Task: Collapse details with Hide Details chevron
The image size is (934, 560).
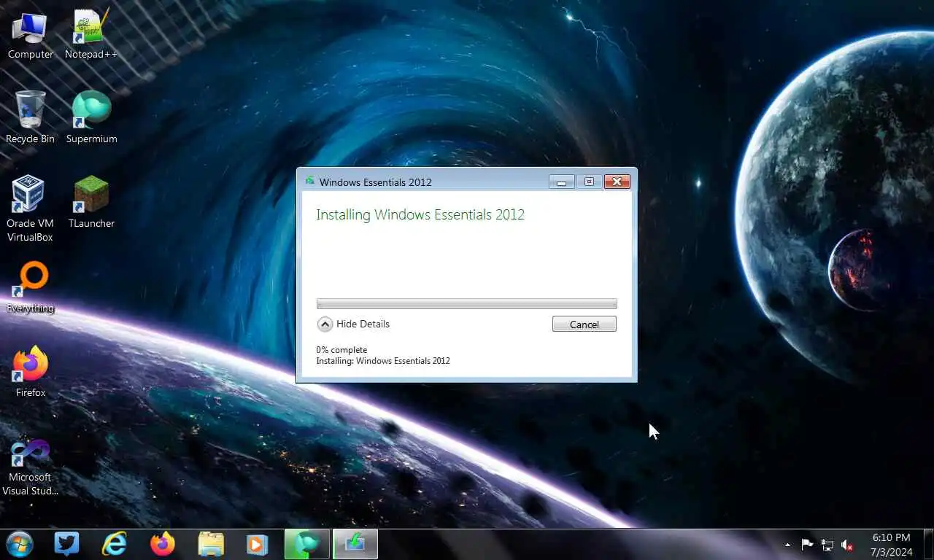Action: (325, 324)
